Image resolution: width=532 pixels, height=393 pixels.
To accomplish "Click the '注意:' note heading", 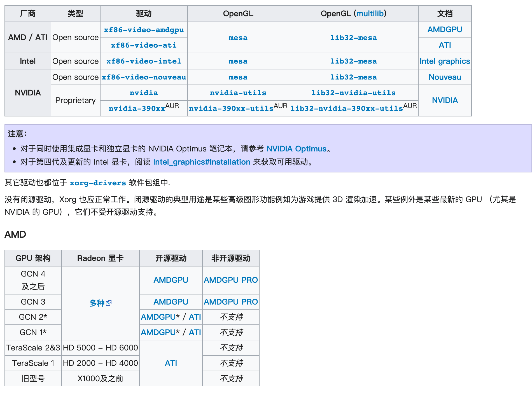I will point(17,134).
